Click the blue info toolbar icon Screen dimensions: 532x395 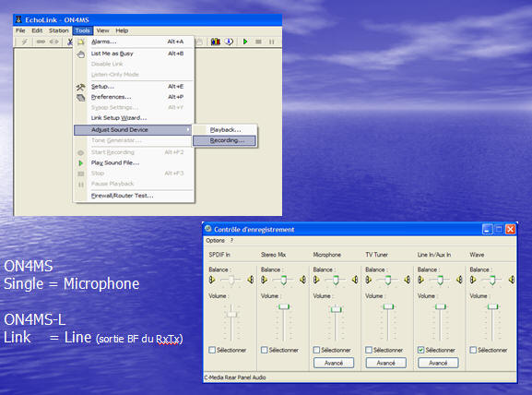coord(230,42)
